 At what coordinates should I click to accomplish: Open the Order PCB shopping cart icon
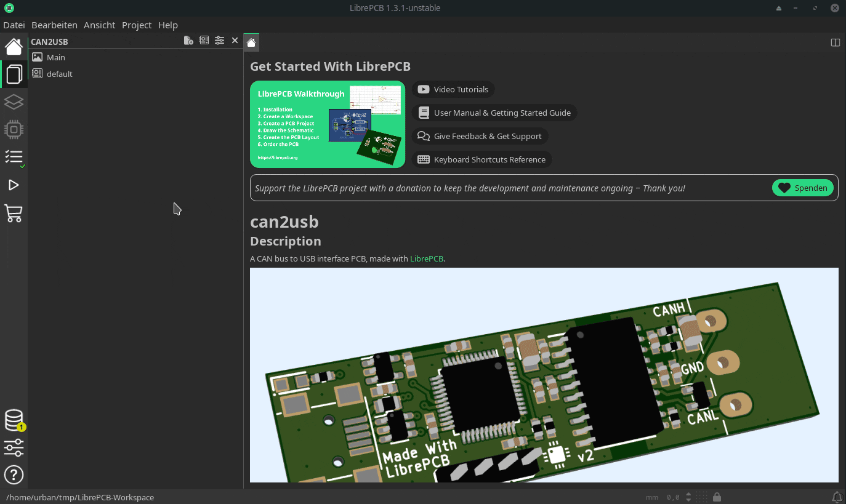[14, 214]
